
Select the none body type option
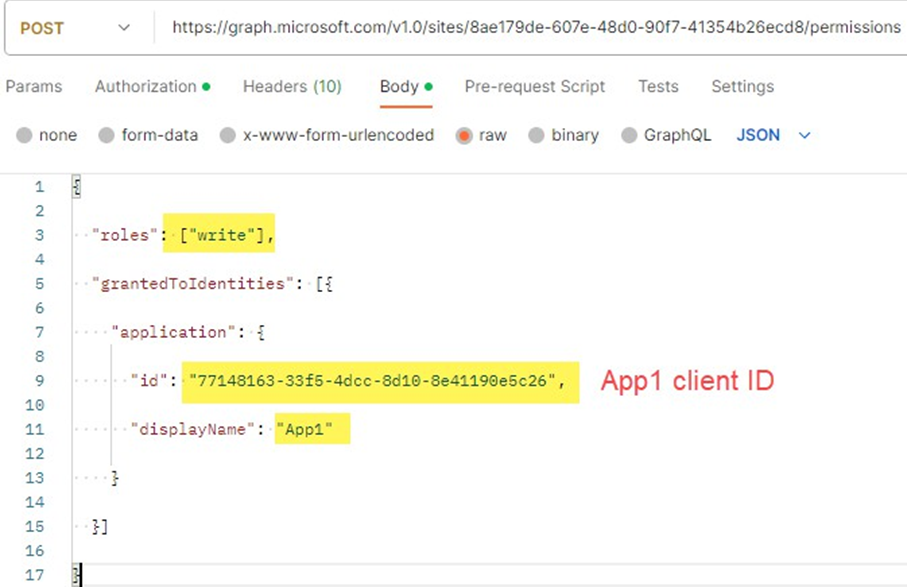(26, 133)
